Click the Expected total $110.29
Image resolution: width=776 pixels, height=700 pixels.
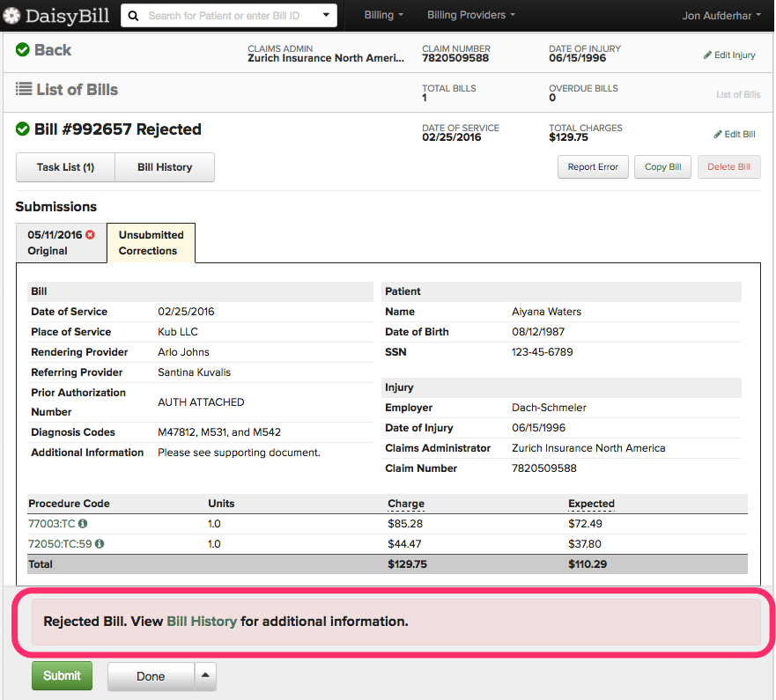(x=588, y=564)
